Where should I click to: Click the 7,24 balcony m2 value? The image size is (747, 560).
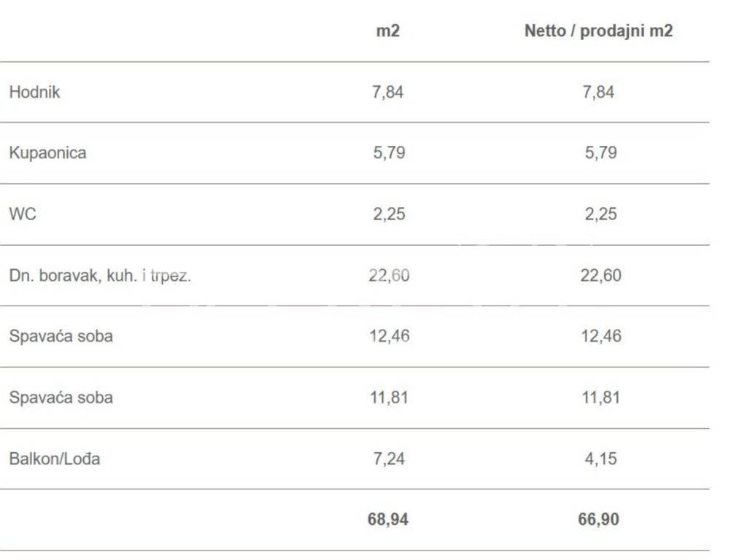click(389, 459)
